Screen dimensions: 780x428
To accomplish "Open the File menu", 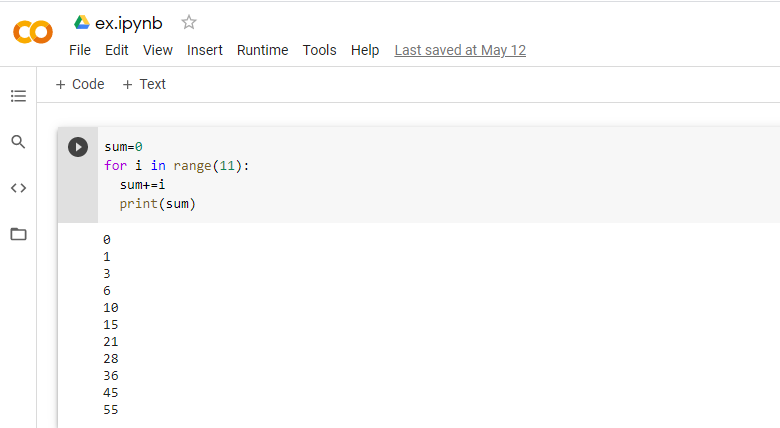I will tap(80, 50).
